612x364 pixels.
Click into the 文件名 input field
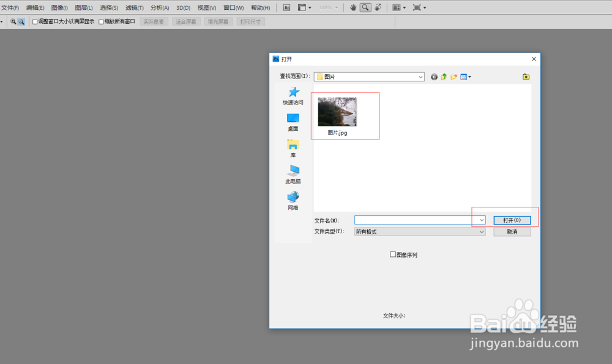pyautogui.click(x=416, y=220)
